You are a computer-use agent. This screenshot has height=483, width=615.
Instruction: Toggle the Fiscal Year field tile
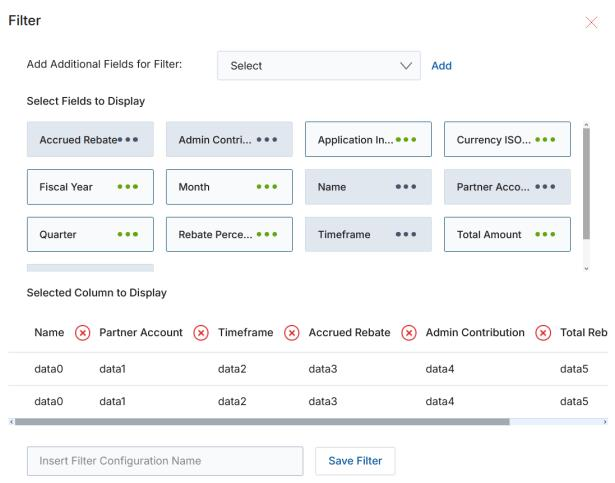pos(90,187)
